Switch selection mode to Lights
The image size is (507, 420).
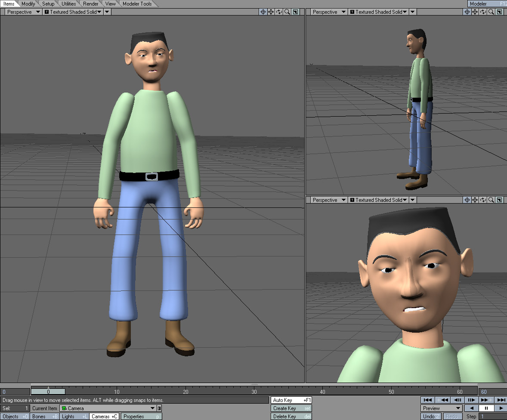coord(74,417)
